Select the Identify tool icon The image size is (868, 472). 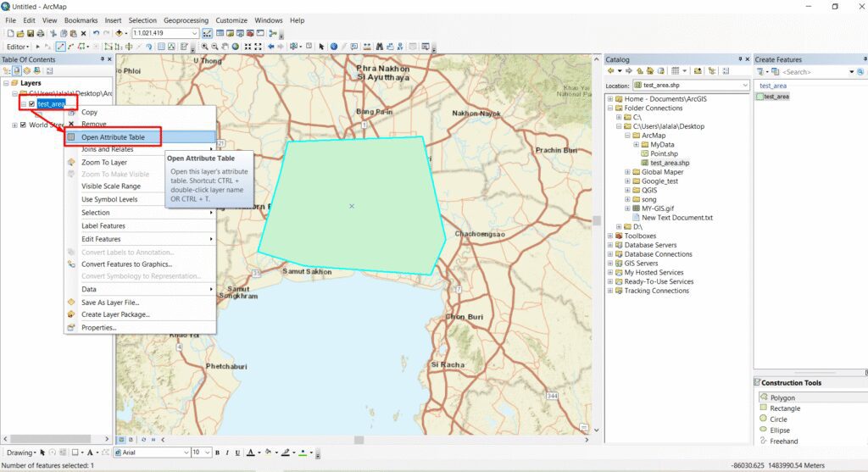click(x=334, y=47)
